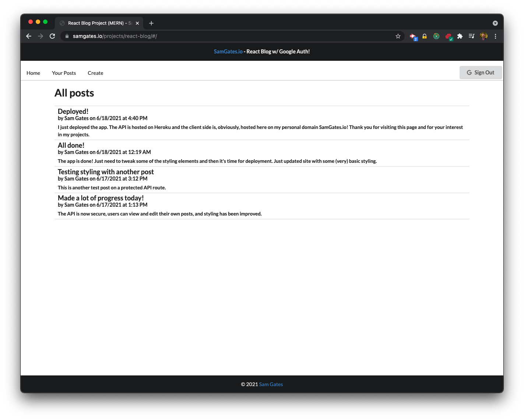Bookmark this page with the star icon
524x420 pixels.
coord(398,36)
